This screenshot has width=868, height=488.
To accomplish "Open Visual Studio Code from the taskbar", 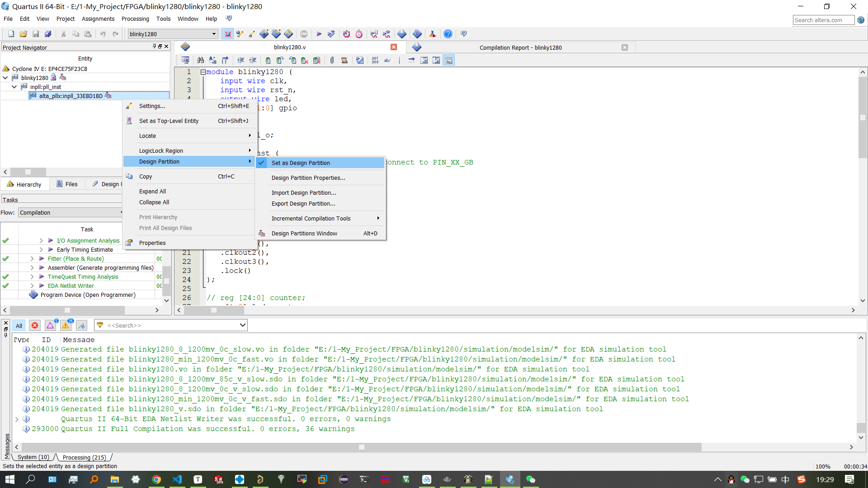I will (177, 479).
